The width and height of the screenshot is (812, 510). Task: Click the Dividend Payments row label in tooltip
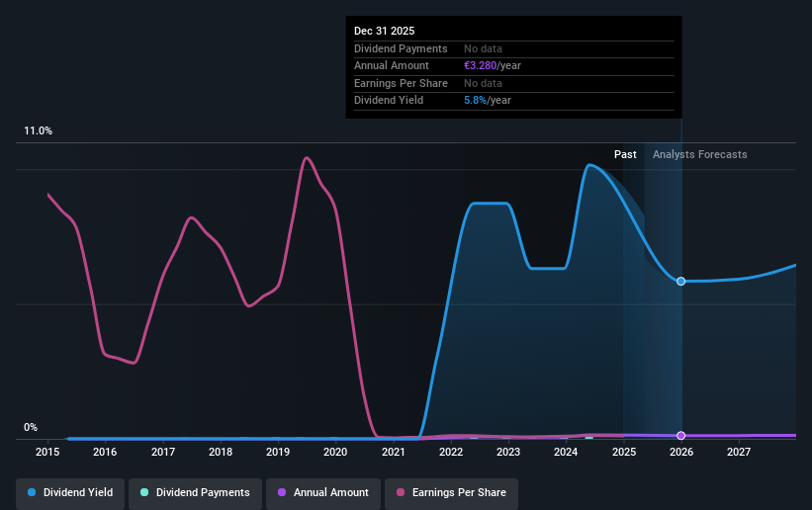(401, 48)
